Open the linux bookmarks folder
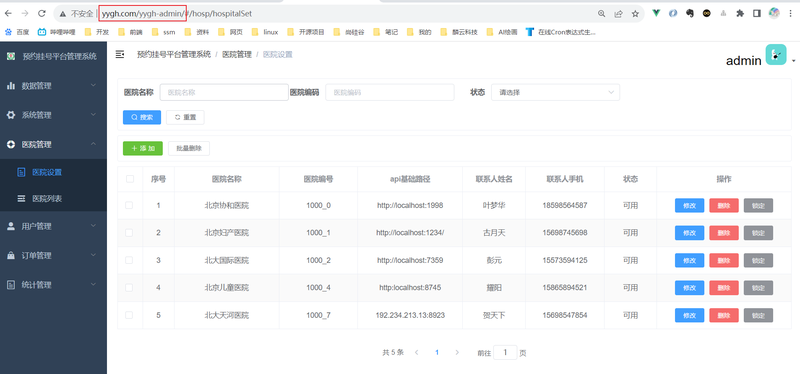 pyautogui.click(x=265, y=32)
